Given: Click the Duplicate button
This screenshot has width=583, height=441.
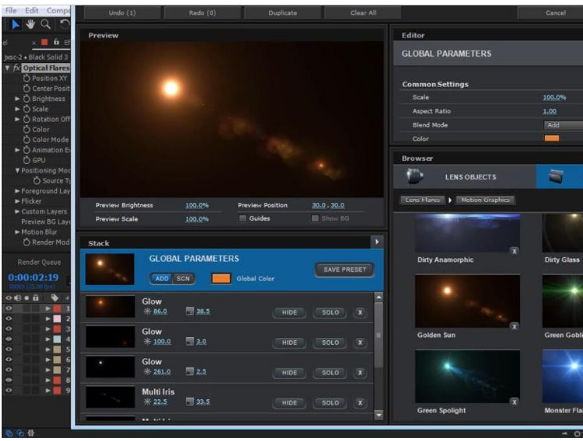Looking at the screenshot, I should click(x=283, y=13).
